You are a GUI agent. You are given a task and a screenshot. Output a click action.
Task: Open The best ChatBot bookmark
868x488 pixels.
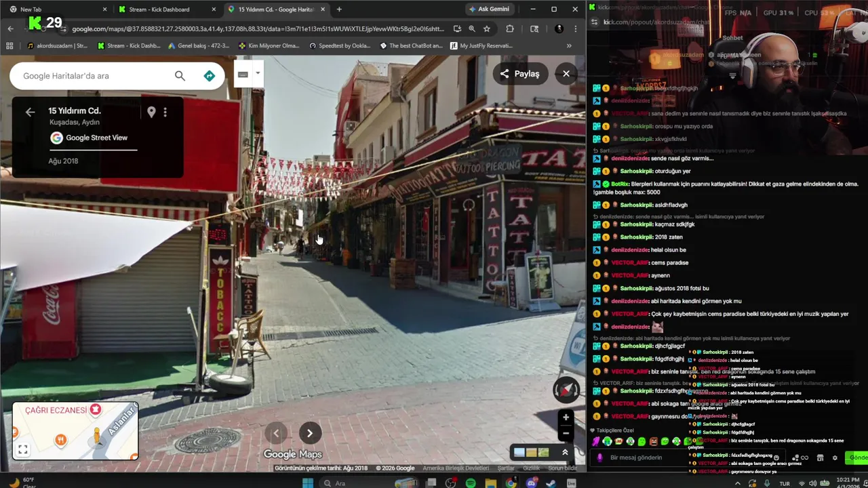coord(411,45)
